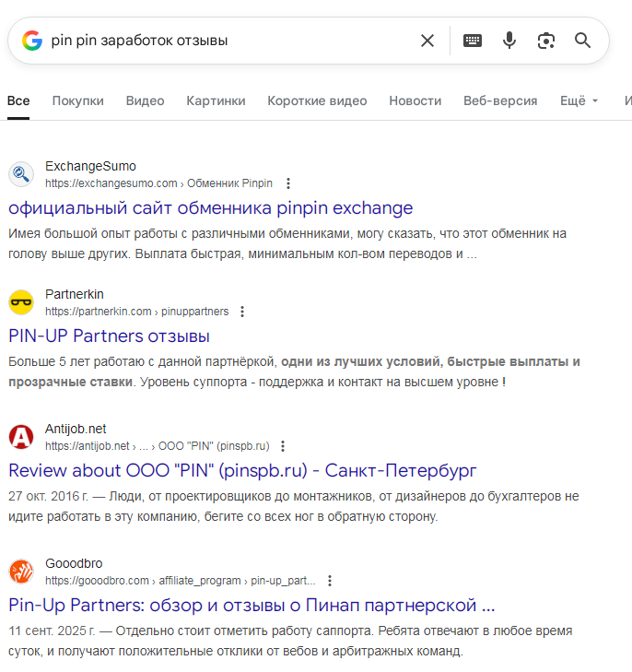Click the Google logo in search bar
The width and height of the screenshot is (632, 672).
coord(32,41)
